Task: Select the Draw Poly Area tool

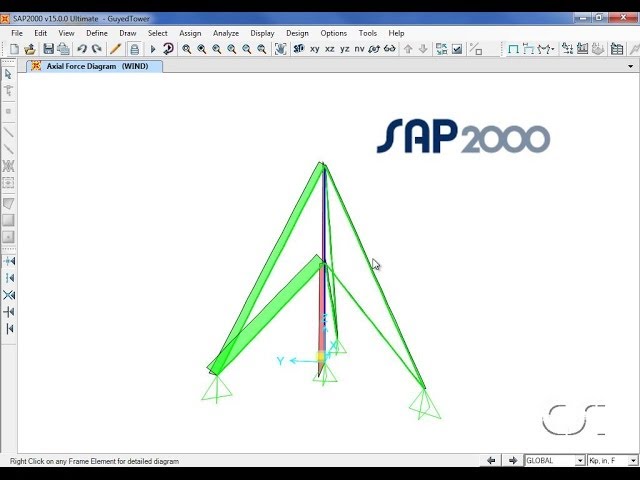Action: [x=8, y=203]
